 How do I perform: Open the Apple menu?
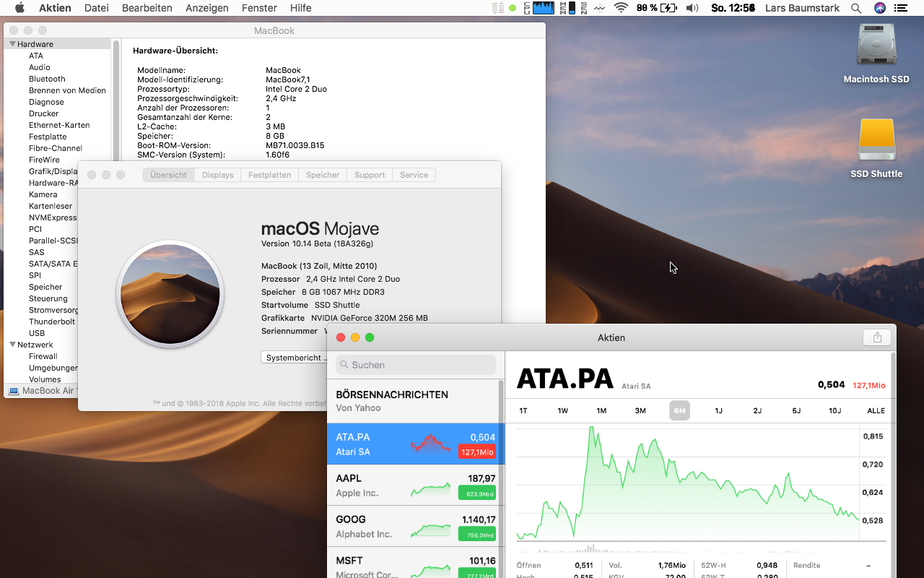coord(19,8)
